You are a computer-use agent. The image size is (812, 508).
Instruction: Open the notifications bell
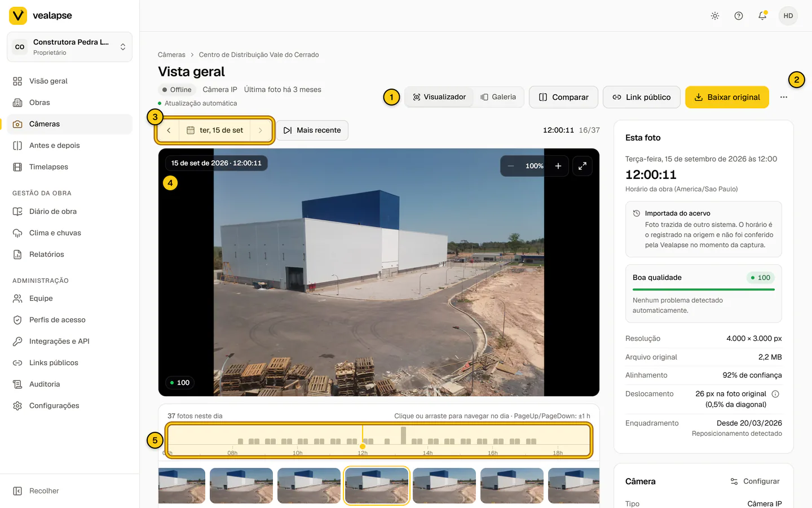pos(762,16)
